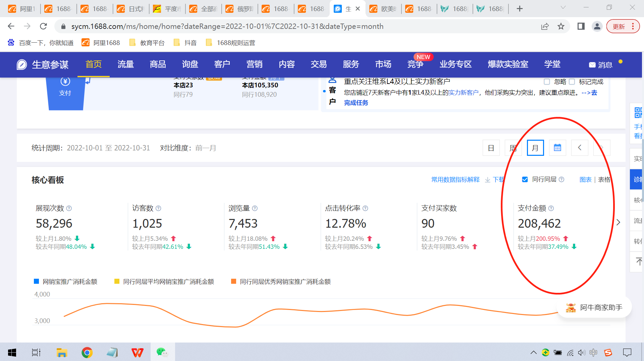Check the 忽略 checkbox

(547, 82)
